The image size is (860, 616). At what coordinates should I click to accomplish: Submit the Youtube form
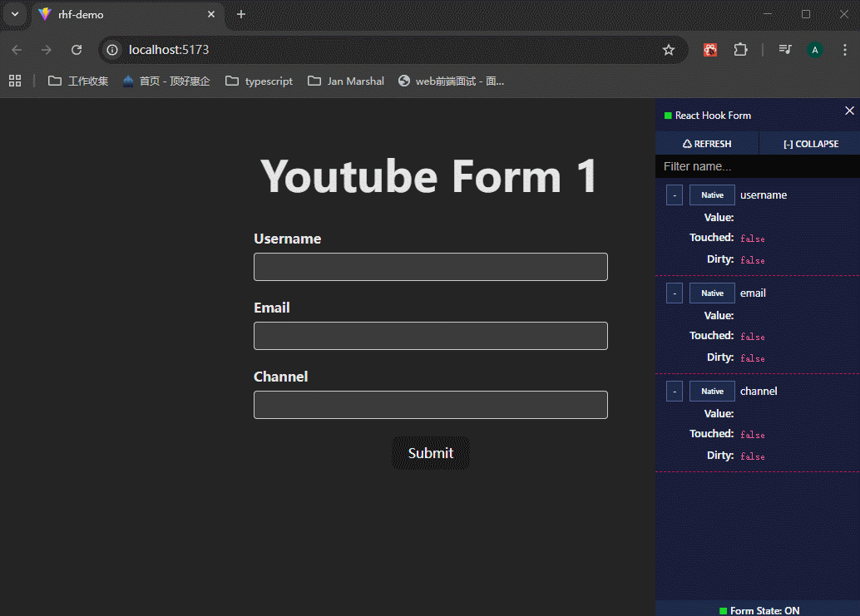[430, 453]
